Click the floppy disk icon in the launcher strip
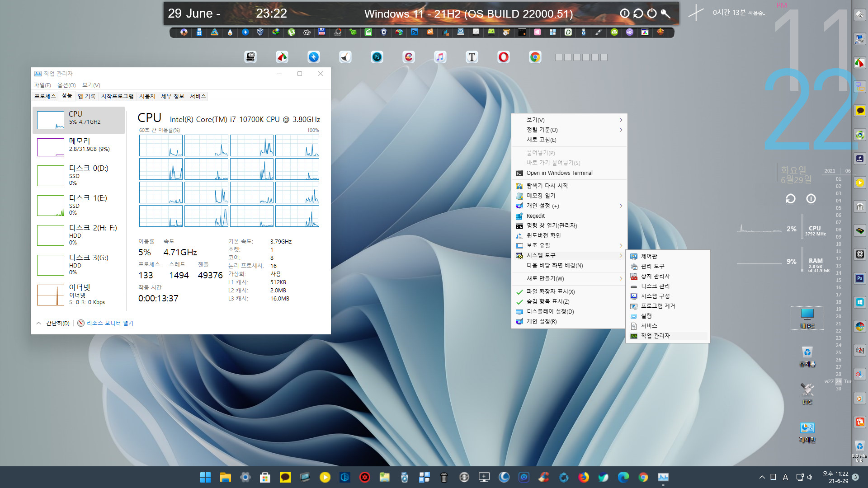 point(322,32)
